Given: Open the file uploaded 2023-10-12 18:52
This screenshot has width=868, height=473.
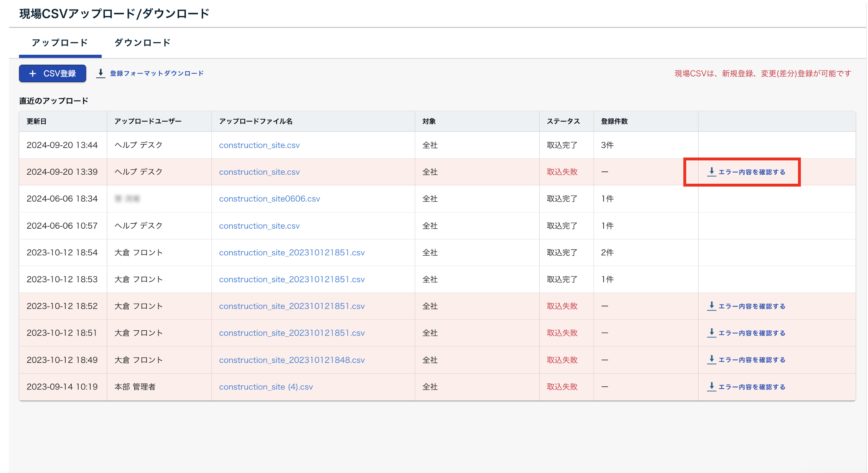Looking at the screenshot, I should [x=292, y=306].
